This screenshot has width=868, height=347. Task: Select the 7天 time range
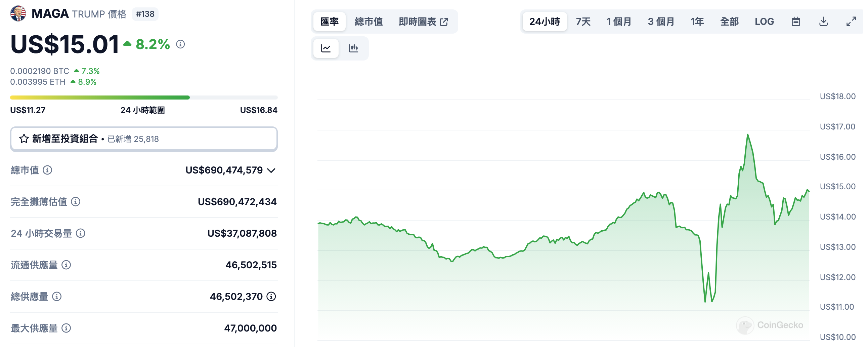pos(583,22)
